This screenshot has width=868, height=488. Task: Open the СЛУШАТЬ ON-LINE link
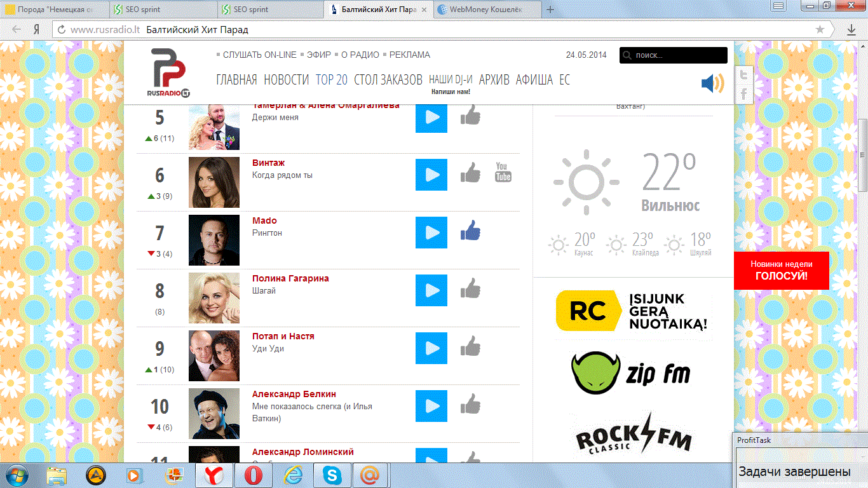[260, 55]
